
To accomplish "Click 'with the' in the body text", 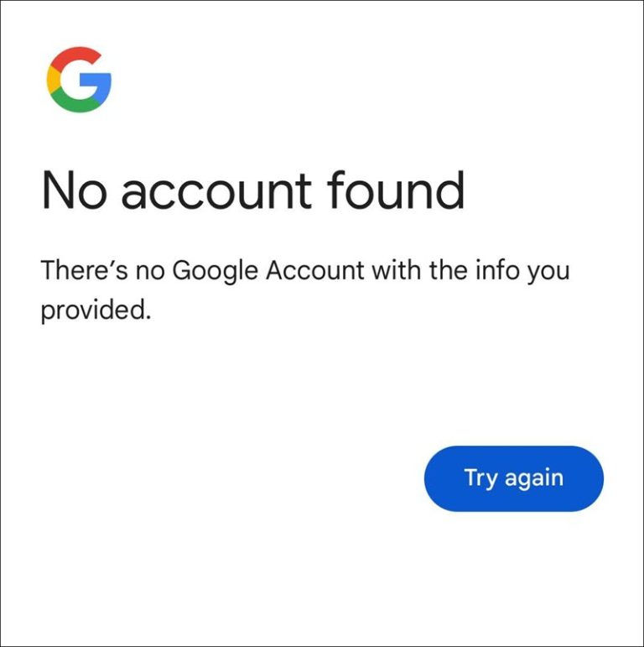I will coord(418,270).
